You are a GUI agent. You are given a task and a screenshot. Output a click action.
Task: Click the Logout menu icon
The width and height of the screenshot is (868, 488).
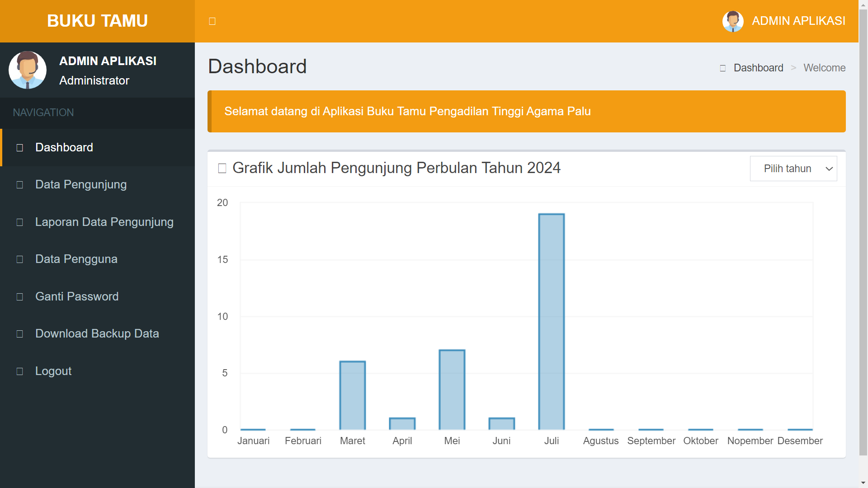click(19, 371)
